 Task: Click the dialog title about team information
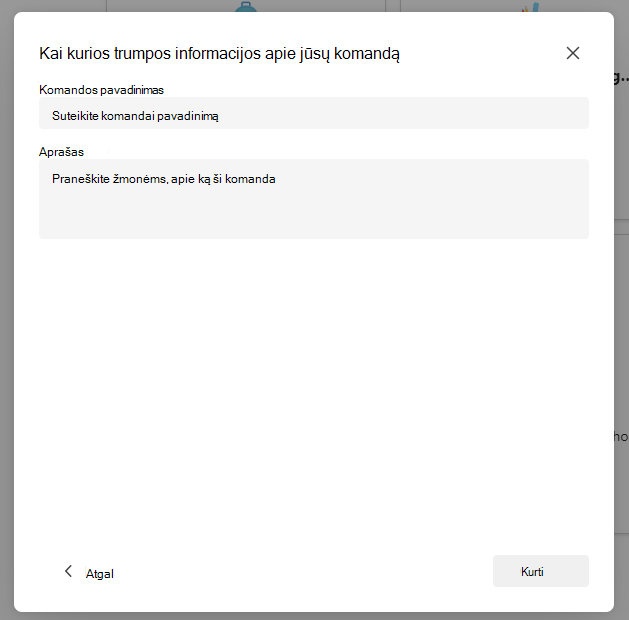click(219, 53)
